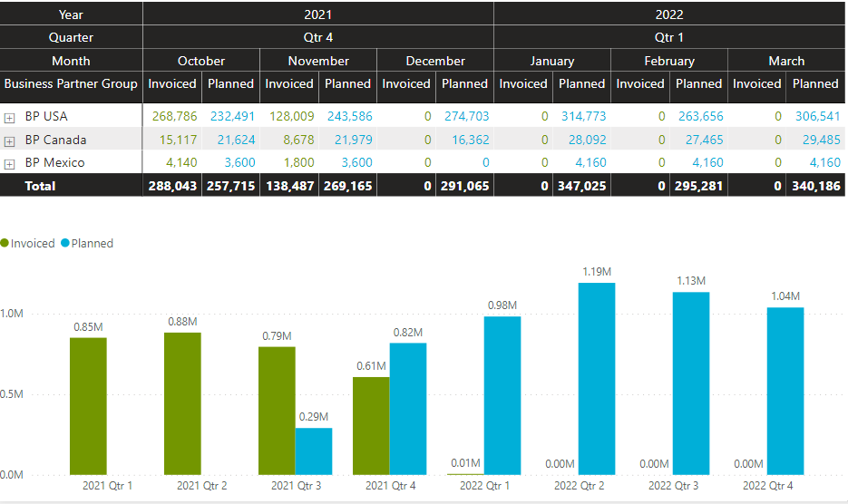
Task: Select BP USA November invoiced 128,009
Action: [291, 116]
